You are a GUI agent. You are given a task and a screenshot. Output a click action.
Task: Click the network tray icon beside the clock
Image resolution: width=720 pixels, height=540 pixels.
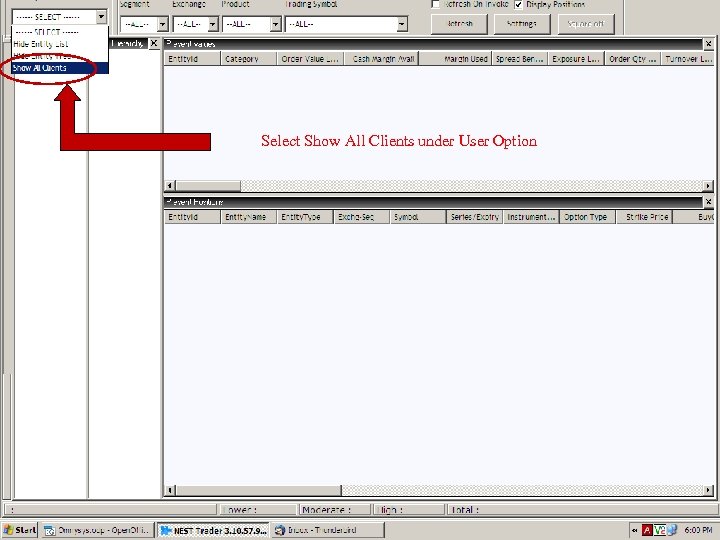click(x=672, y=530)
